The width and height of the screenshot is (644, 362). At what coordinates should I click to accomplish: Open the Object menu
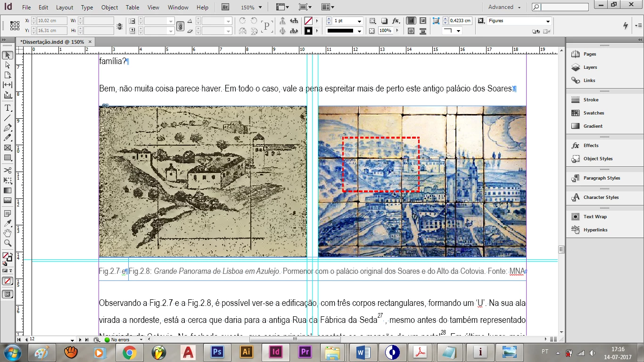tap(110, 7)
